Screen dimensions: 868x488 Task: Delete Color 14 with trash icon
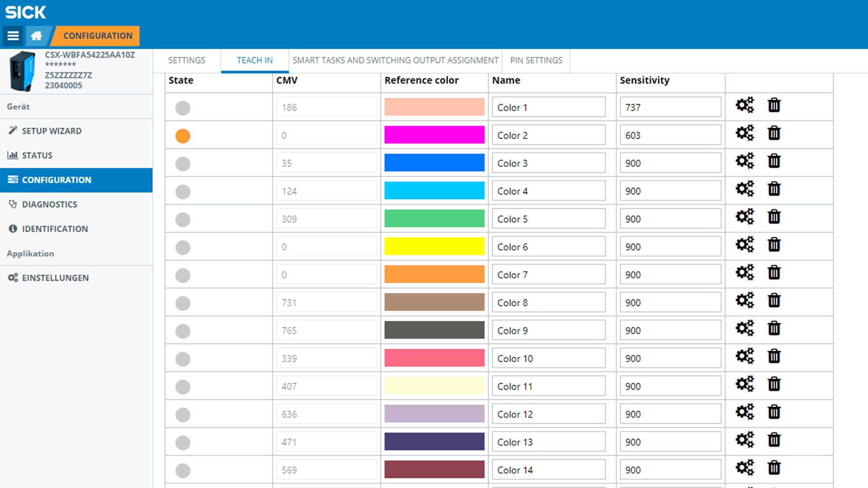(x=774, y=468)
